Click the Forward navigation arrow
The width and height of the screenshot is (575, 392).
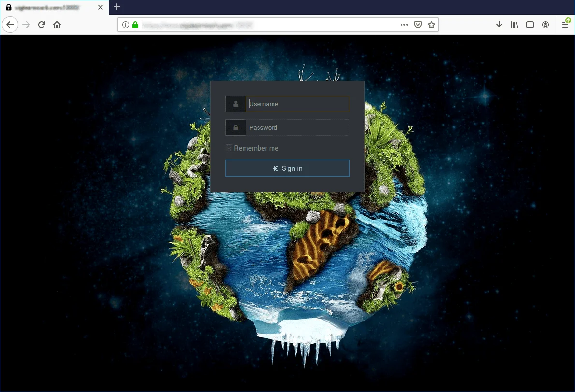point(26,25)
